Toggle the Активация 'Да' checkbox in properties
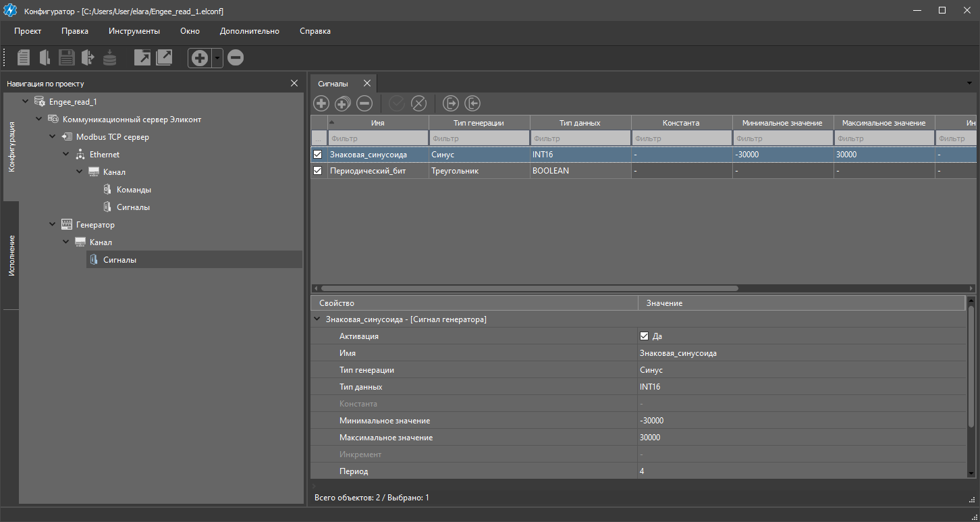This screenshot has width=980, height=522. (x=644, y=336)
